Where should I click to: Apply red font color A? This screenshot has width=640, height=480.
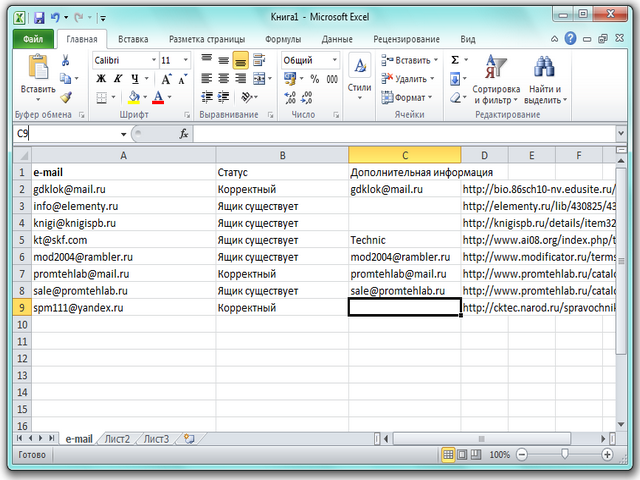(158, 98)
